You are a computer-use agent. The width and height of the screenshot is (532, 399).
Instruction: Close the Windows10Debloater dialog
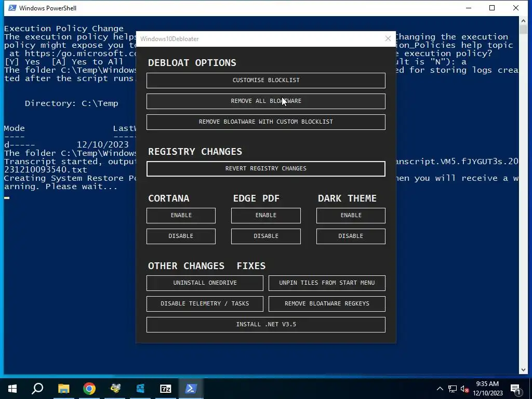[x=388, y=38]
